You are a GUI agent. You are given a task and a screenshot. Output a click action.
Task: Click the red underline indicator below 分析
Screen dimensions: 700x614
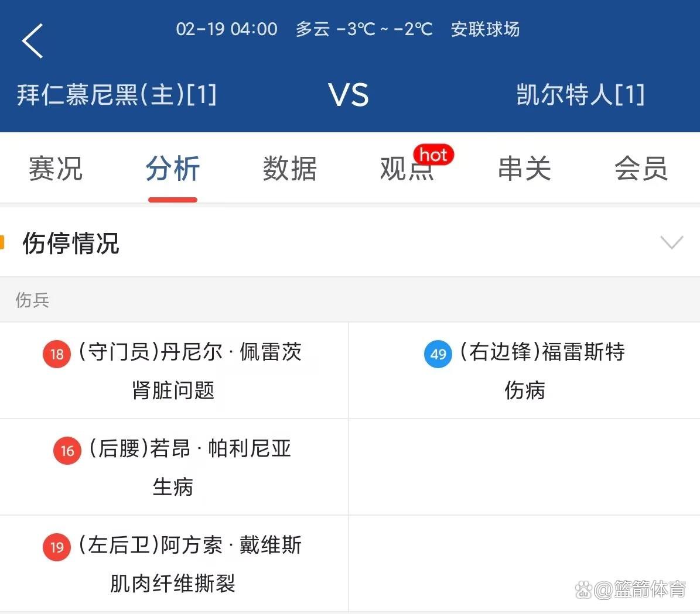172,200
